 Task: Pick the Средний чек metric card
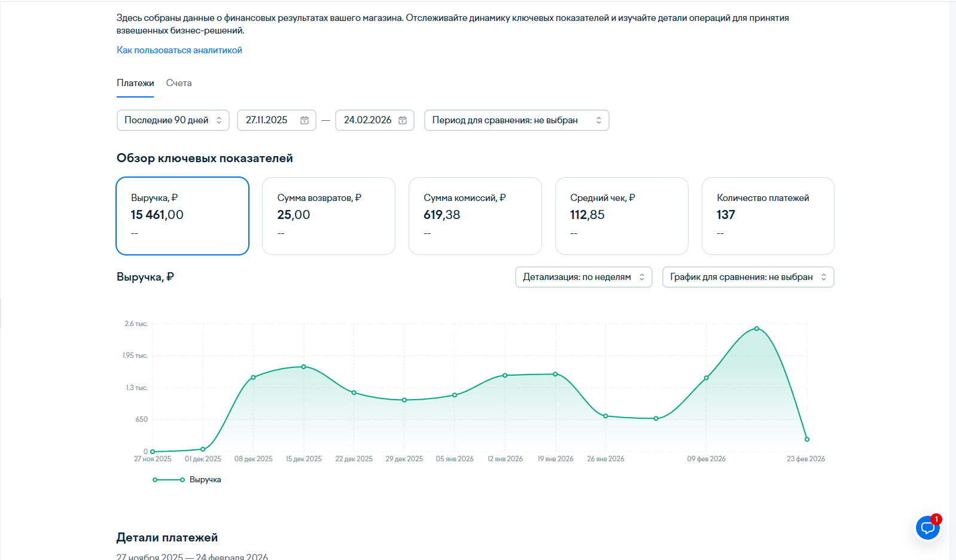[622, 215]
